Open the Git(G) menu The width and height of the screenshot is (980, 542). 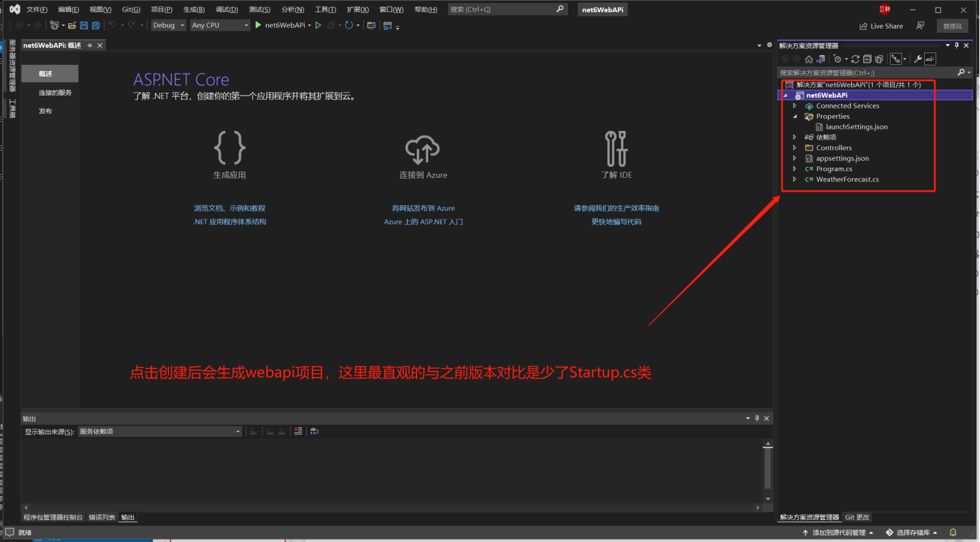[131, 10]
